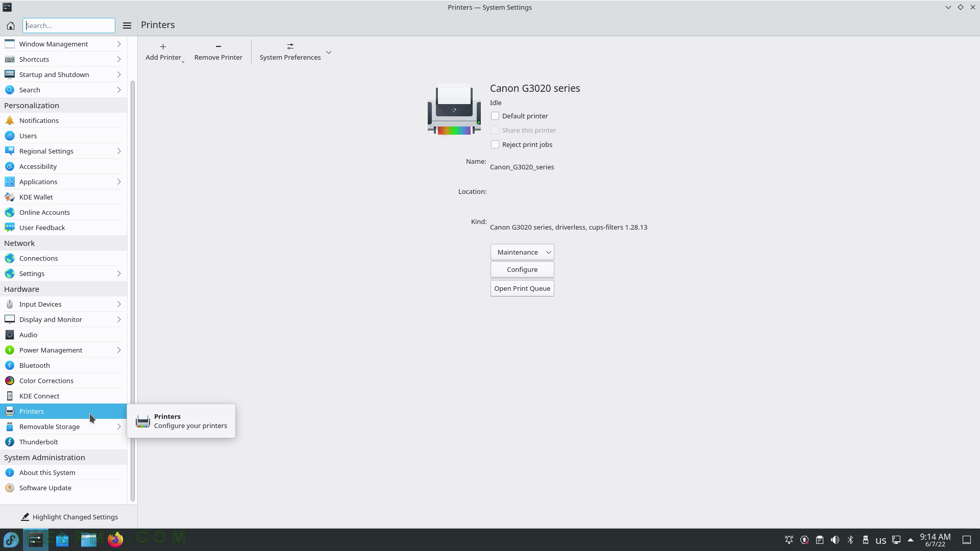Expand the Regional Settings chevron
The image size is (980, 551).
click(119, 151)
